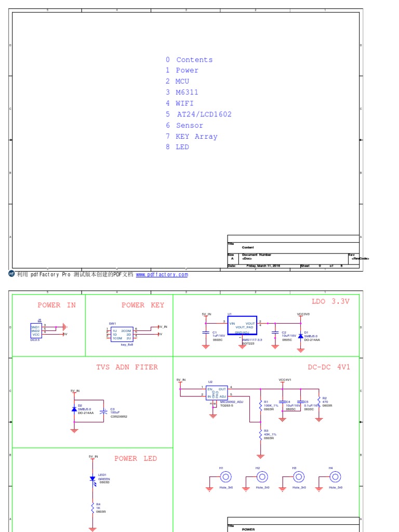The width and height of the screenshot is (399, 532).
Task: Select the D1 TVS diode symbol
Action: tap(301, 336)
